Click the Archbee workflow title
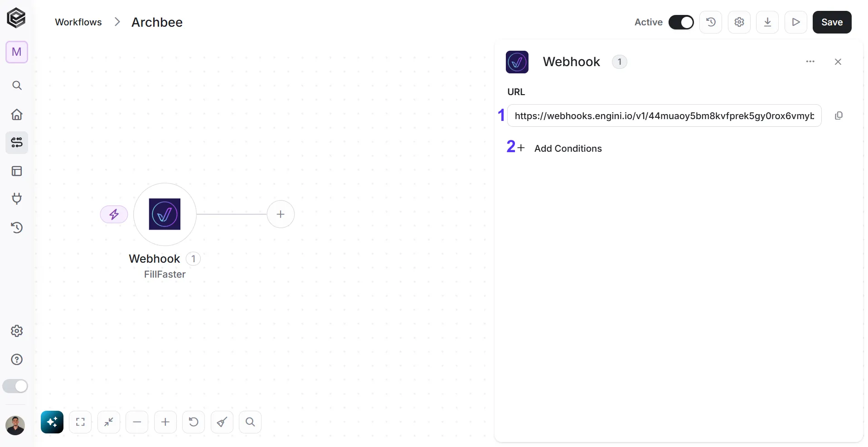Screen dimensions: 868x447 [x=157, y=22]
